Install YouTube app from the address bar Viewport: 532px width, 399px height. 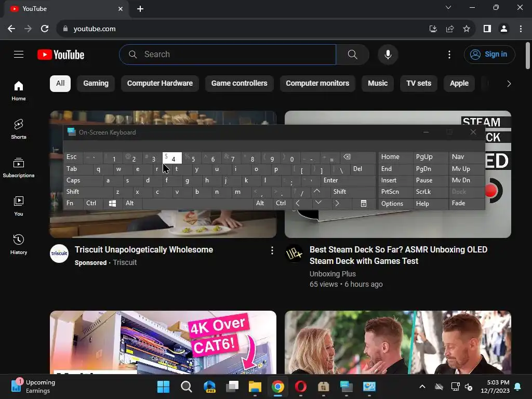pyautogui.click(x=433, y=29)
